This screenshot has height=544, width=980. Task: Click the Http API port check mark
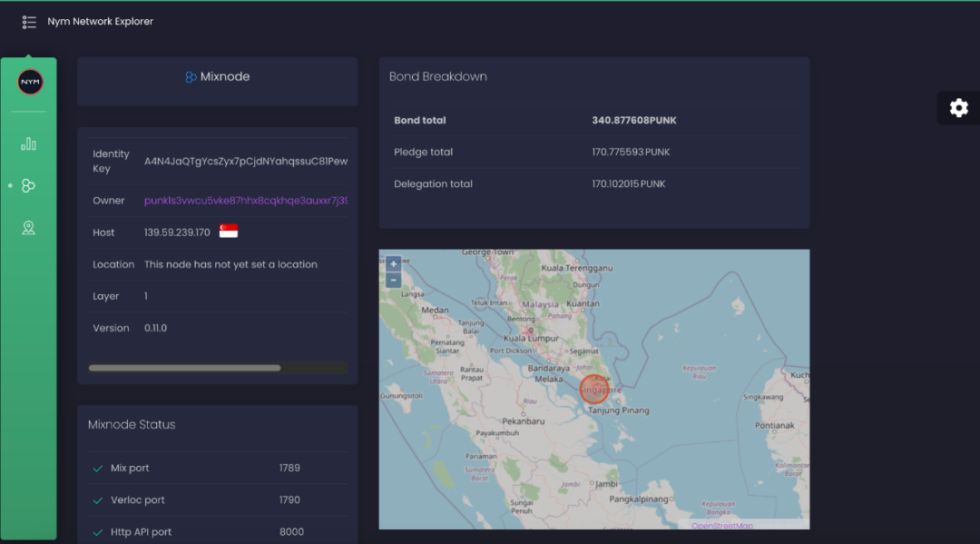97,532
